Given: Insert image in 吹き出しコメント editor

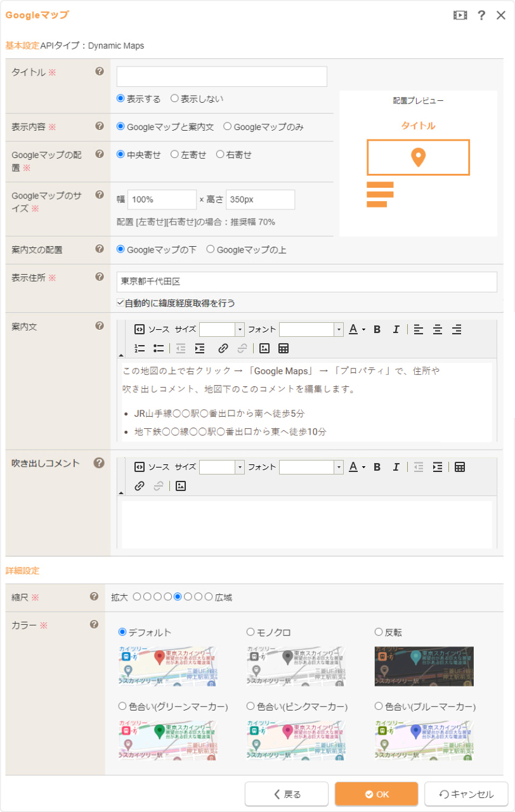Looking at the screenshot, I should [x=181, y=486].
